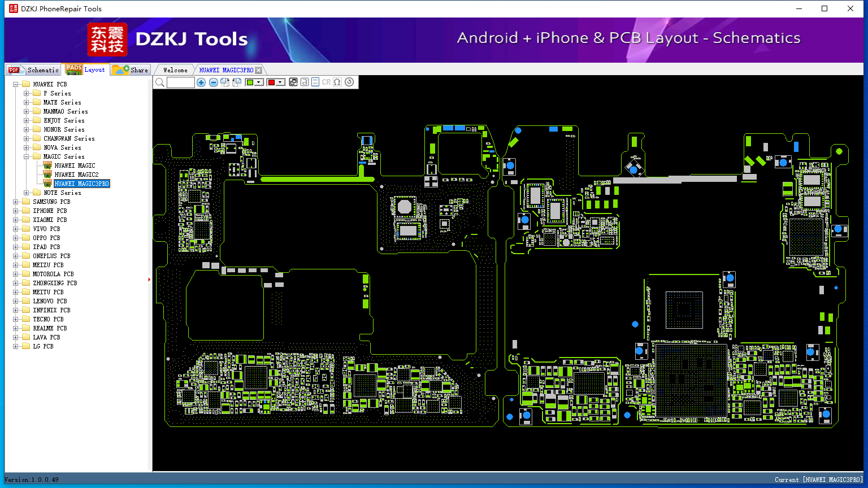Switch to the Layout tab
The height and width of the screenshot is (488, 868).
tap(86, 69)
